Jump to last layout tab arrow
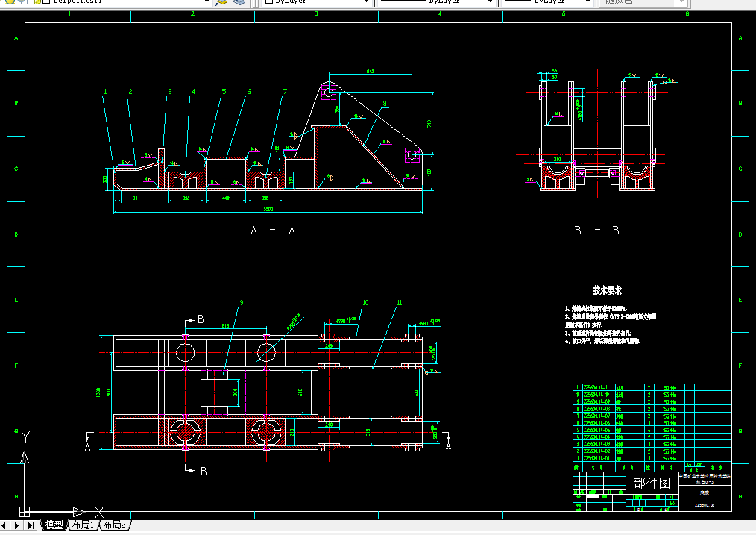756x535 pixels. coord(31,525)
